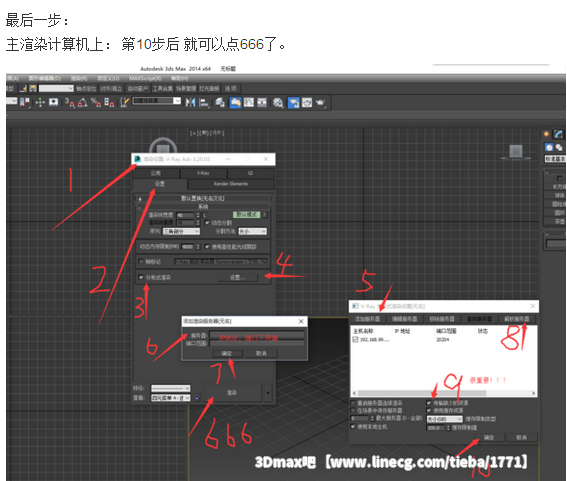Click the 添加服务器 button

367,319
